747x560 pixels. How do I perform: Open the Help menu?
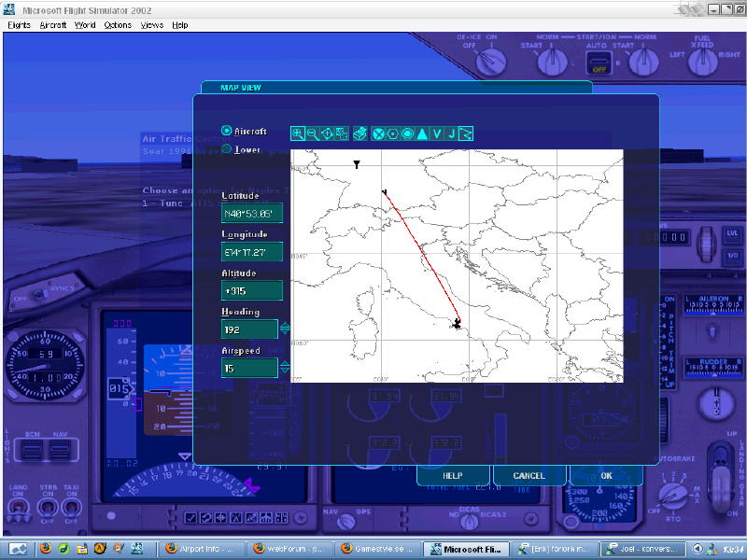click(179, 25)
